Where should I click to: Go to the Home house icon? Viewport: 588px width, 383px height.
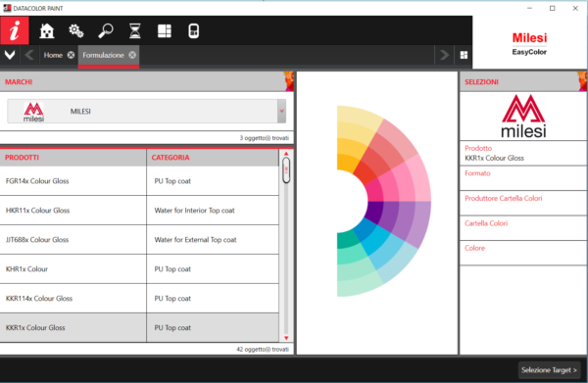click(47, 30)
